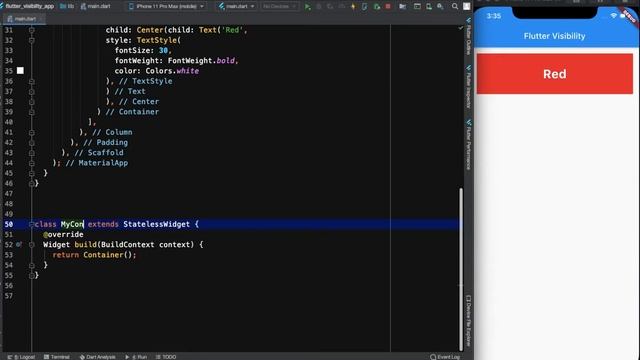Click 'FontWeight.bold' on line 34
Viewport: 640px width, 360px height.
pos(201,60)
